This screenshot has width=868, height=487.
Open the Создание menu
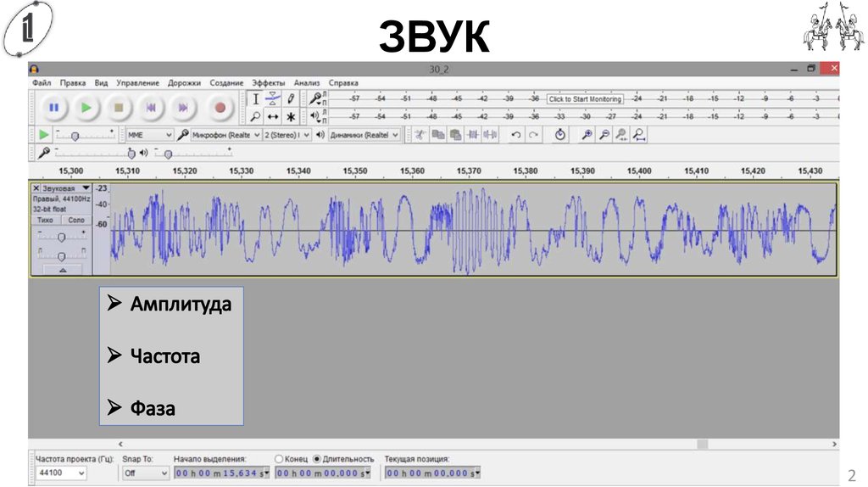[225, 82]
